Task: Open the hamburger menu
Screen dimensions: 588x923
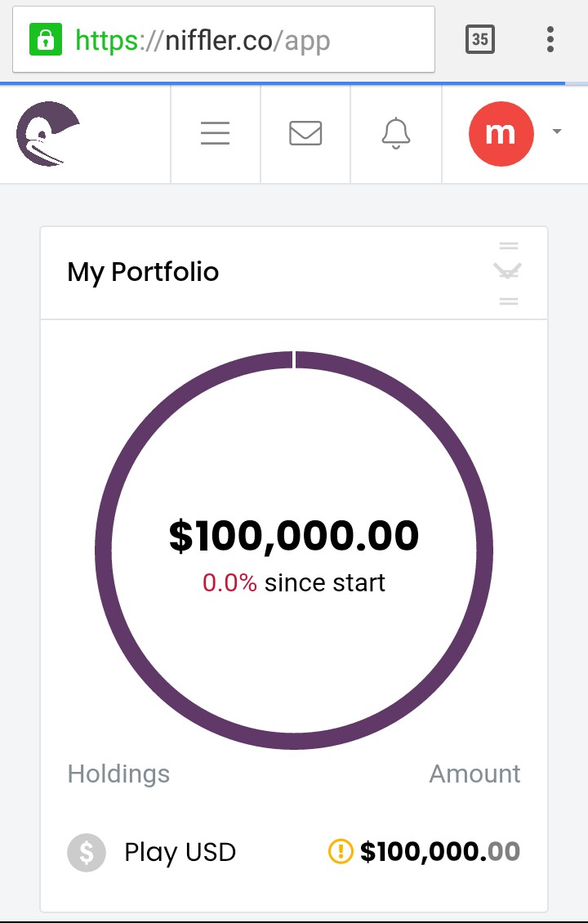Action: (x=216, y=133)
